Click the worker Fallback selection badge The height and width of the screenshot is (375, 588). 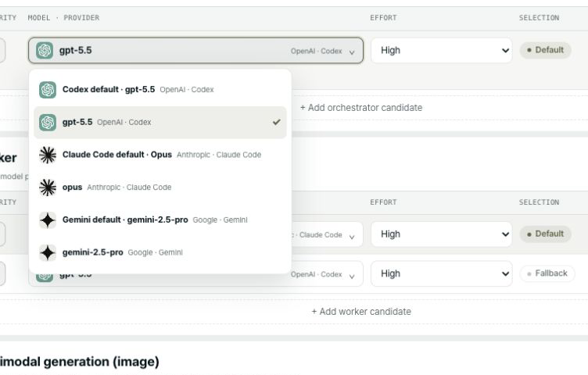click(x=547, y=274)
